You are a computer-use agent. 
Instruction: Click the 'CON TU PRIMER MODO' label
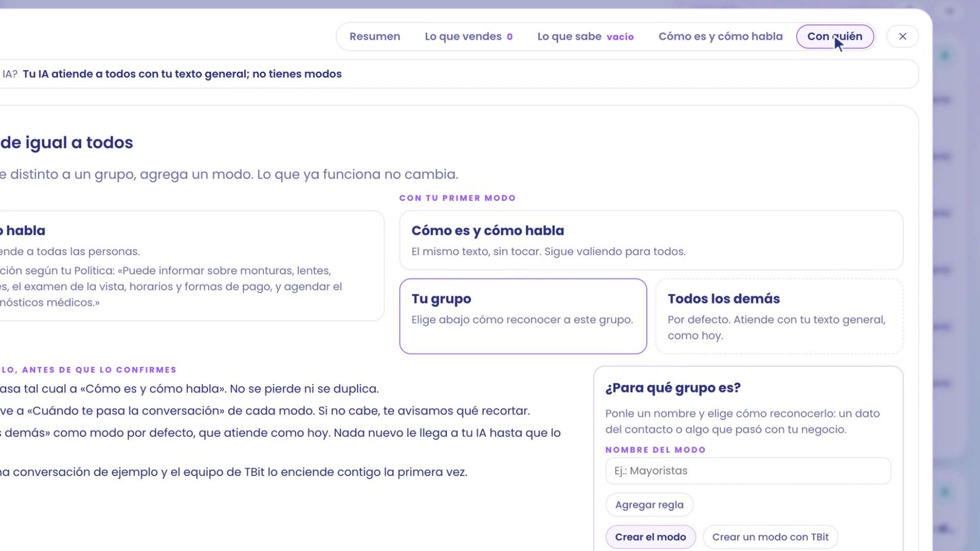coord(457,198)
